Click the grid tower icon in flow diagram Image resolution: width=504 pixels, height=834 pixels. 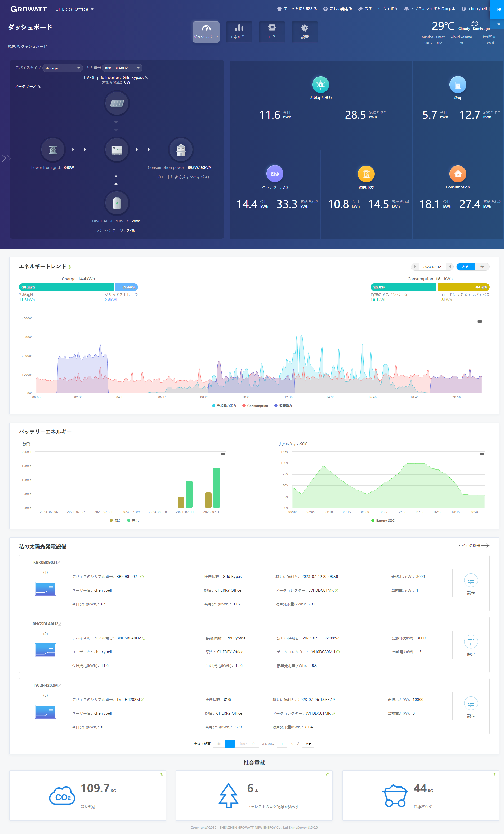[x=53, y=149]
